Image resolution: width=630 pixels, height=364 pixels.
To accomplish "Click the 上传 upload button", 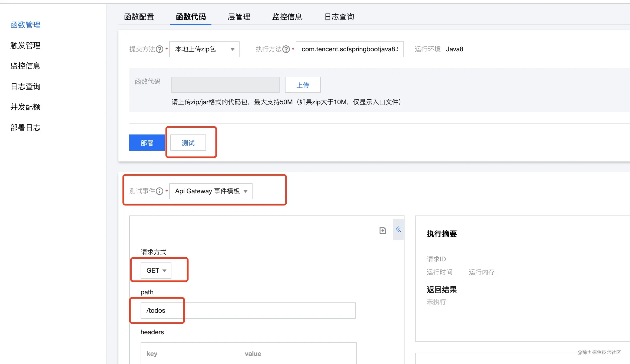I will click(303, 85).
